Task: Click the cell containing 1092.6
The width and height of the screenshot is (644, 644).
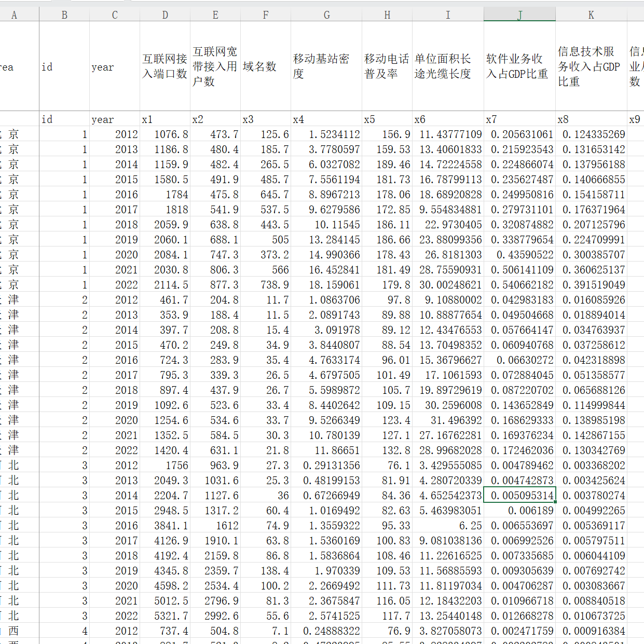Action: tap(165, 405)
